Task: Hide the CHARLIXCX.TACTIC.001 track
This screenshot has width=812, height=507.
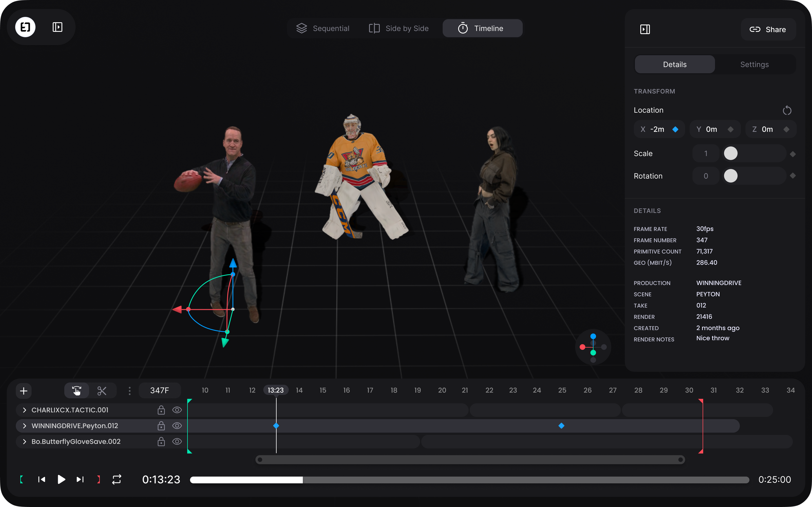Action: pos(177,410)
